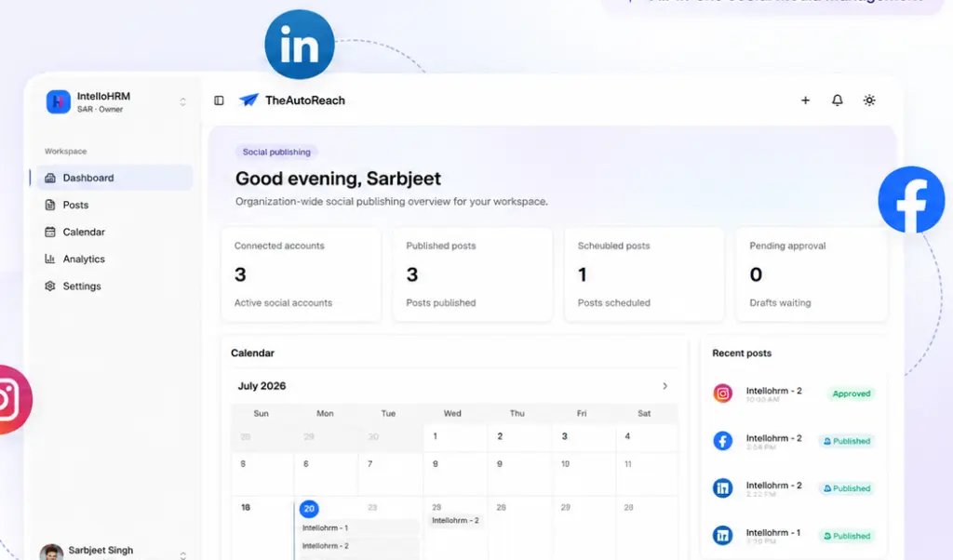Select today's date 20 in calendar

pyautogui.click(x=309, y=509)
